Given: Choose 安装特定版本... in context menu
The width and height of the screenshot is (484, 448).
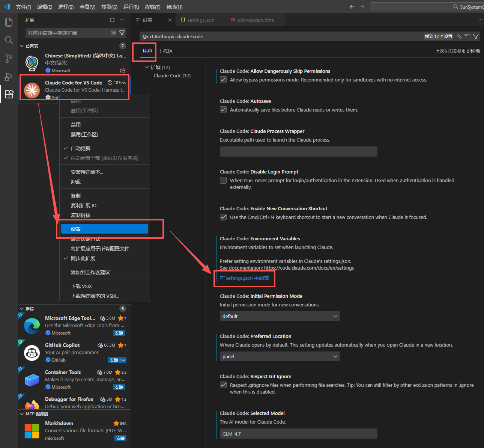Looking at the screenshot, I should [105, 172].
